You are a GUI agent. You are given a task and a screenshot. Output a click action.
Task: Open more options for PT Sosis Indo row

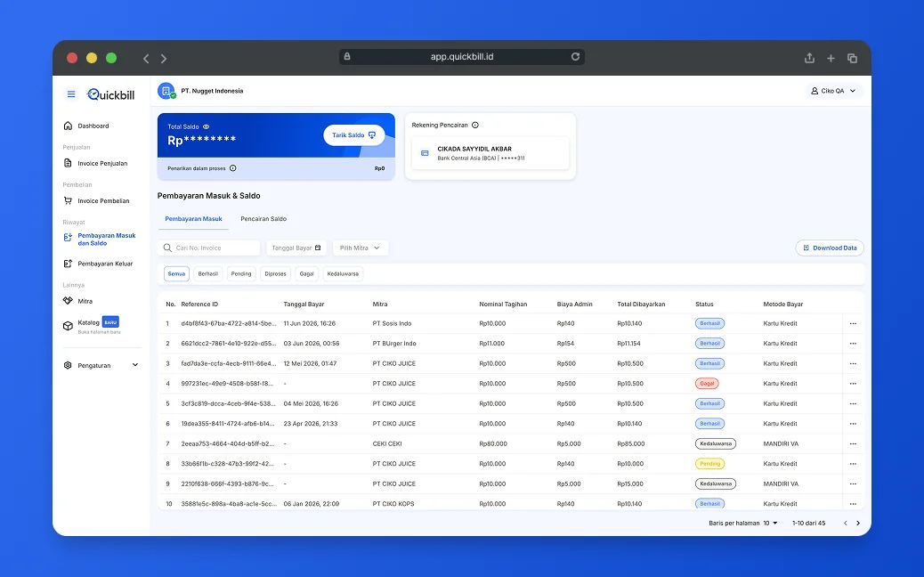pos(853,323)
